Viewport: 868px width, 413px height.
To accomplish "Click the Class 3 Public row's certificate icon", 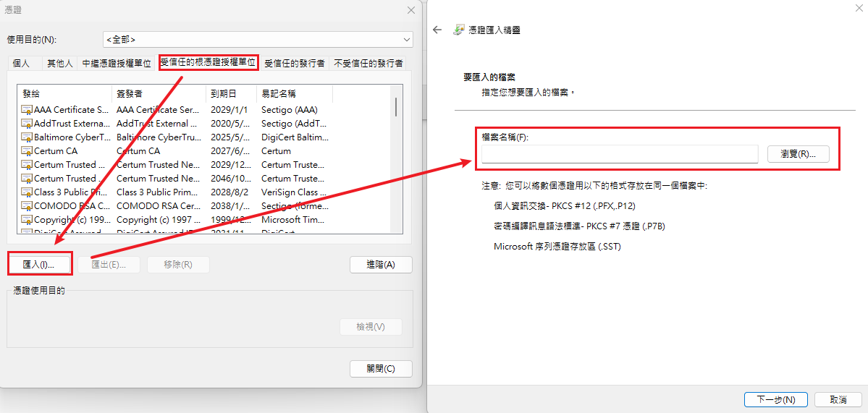I will 27,192.
